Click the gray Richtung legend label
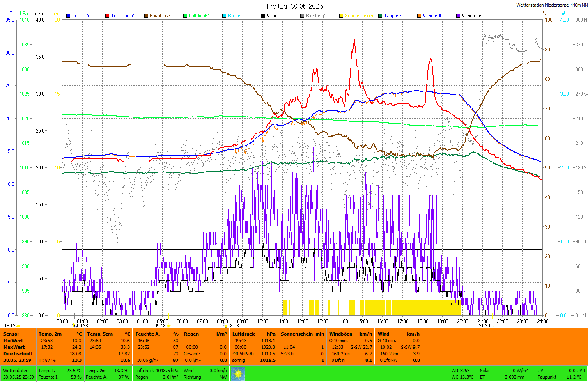 coord(315,16)
